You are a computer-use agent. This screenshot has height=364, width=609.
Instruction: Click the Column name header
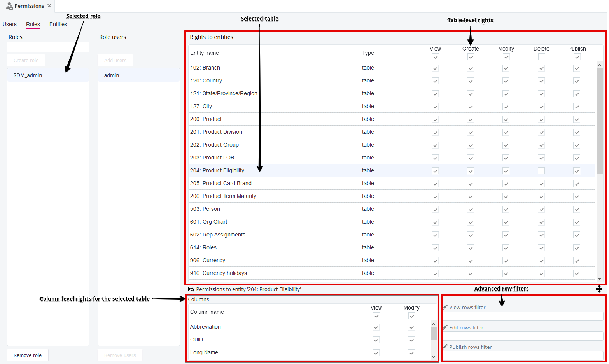click(207, 312)
